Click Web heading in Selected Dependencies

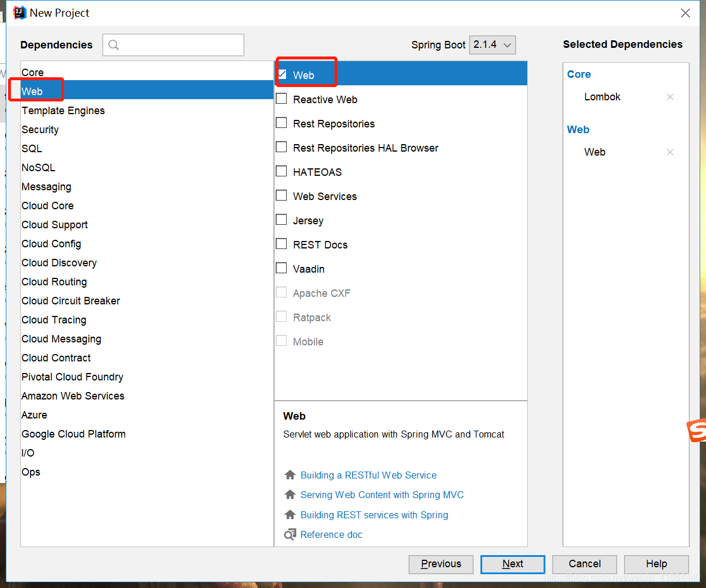point(578,130)
